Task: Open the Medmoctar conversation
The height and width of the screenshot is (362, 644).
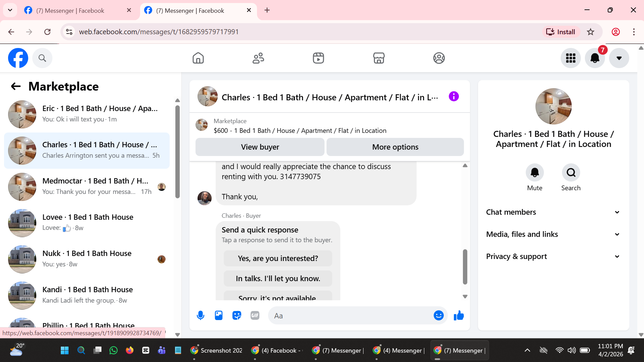Action: (87, 187)
